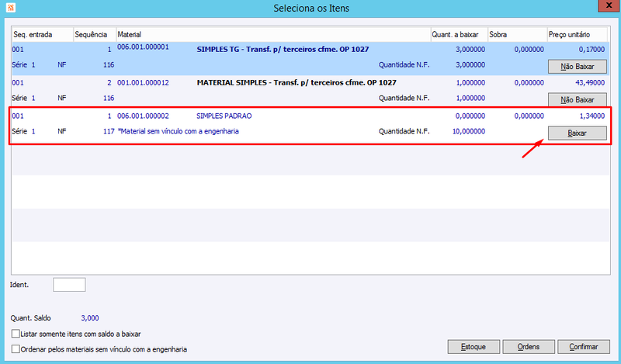621x364 pixels.
Task: Click Baixar button for SIMPLES PADRAO
Action: 577,133
